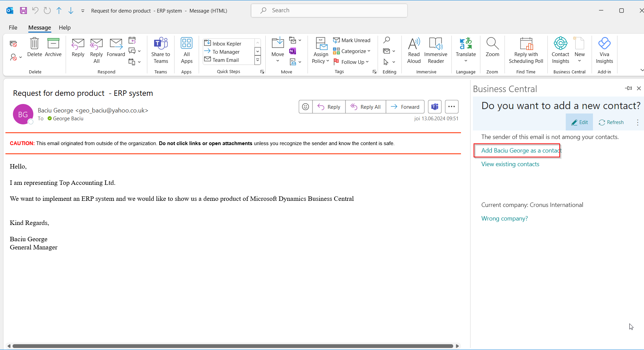
Task: Click the Zoom magnifier button
Action: pyautogui.click(x=492, y=48)
